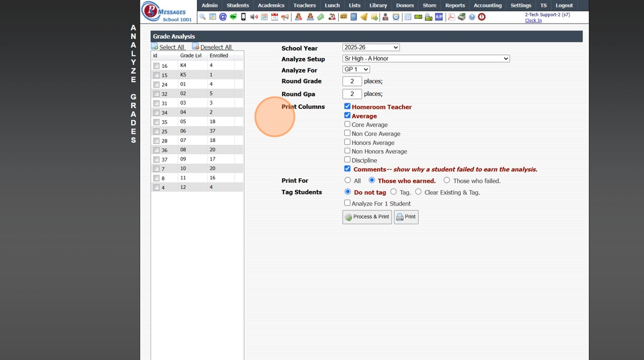
Task: Open the Reports menu
Action: (455, 5)
